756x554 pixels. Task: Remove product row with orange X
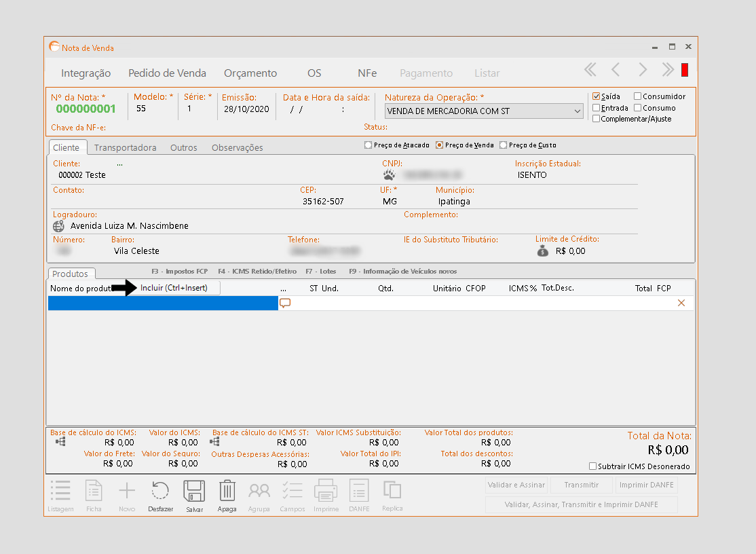tap(681, 303)
